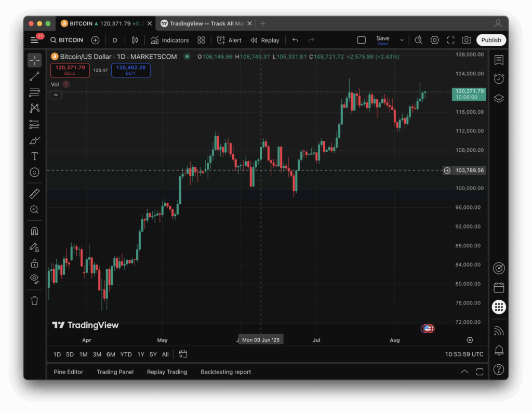The width and height of the screenshot is (532, 411).
Task: Set range to 3M
Action: pyautogui.click(x=97, y=354)
